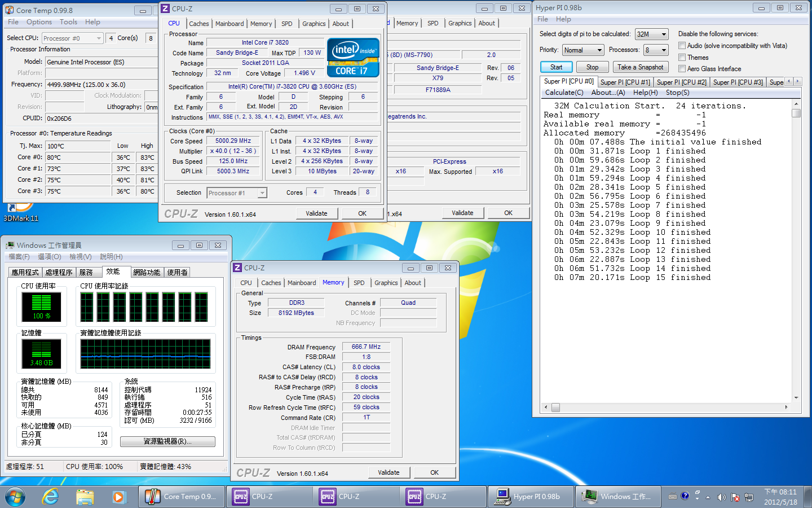Open the Options menu in Core Temp

pos(39,22)
